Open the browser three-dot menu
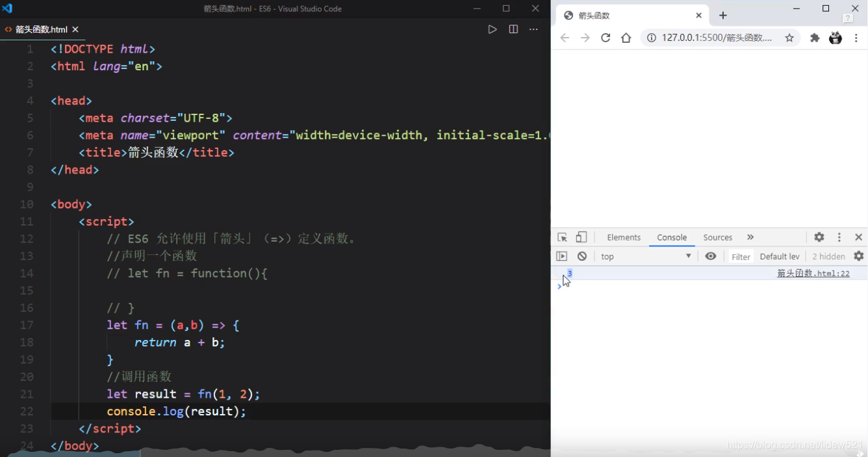Screen dimensions: 868x457 857,38
